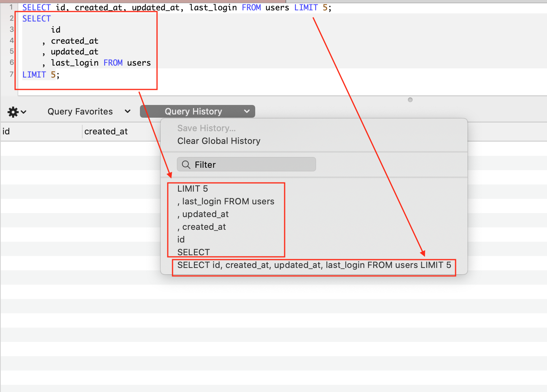The height and width of the screenshot is (392, 547).
Task: Open the gear action menu
Action: point(17,112)
